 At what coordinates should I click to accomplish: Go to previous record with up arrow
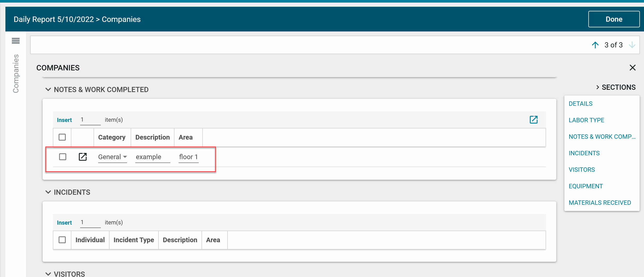coord(595,45)
